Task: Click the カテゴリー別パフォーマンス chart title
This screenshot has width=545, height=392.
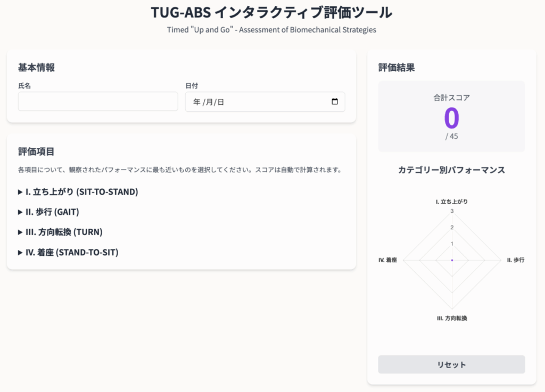Action: click(x=451, y=170)
